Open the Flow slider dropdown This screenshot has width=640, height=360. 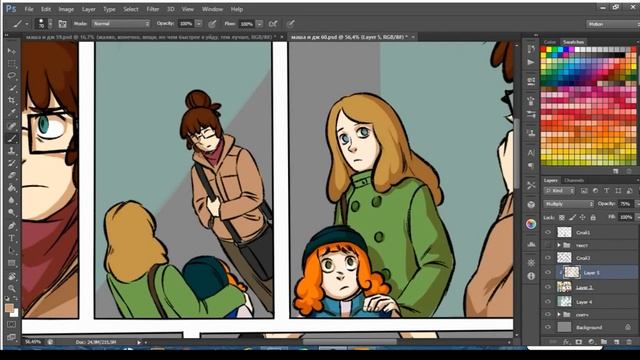click(259, 24)
